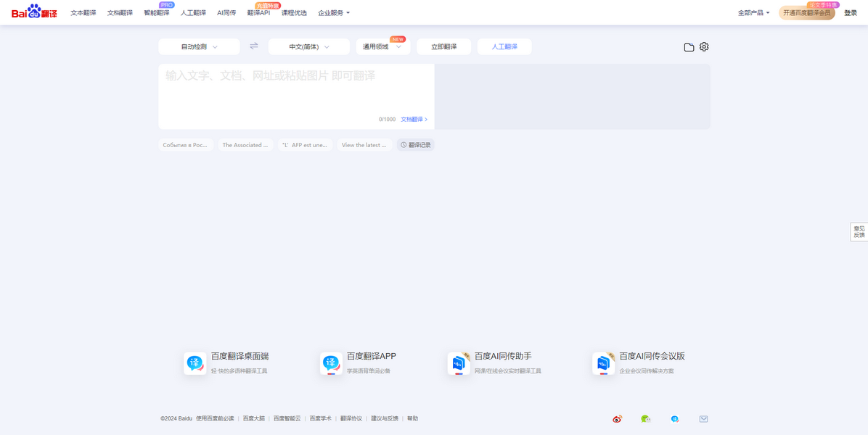Expand the 自动检测 source language dropdown
Image resolution: width=868 pixels, height=435 pixels.
[199, 47]
